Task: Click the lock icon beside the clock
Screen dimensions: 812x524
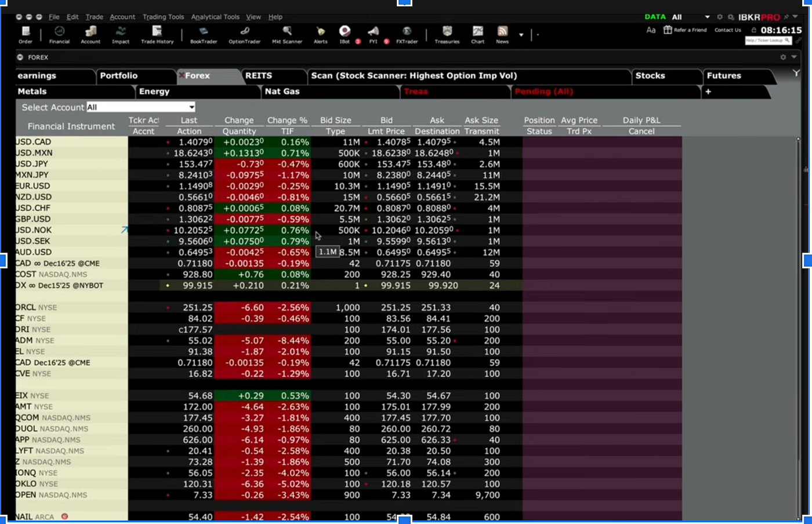Action: coord(754,30)
